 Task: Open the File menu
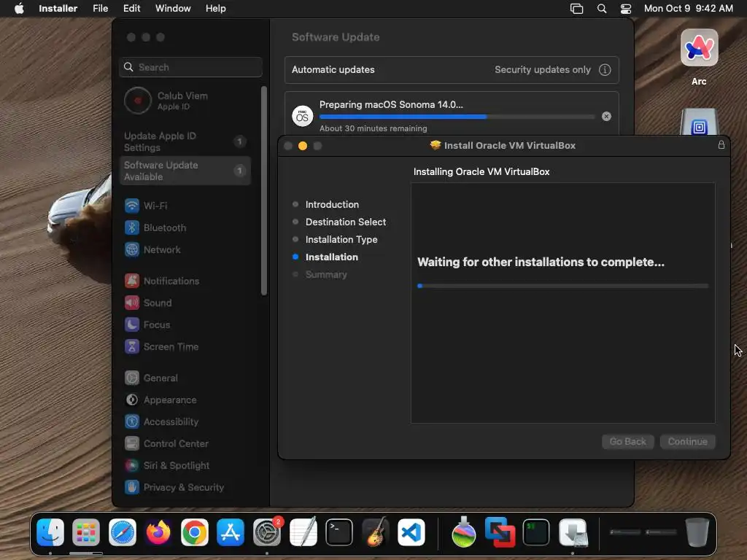(x=100, y=9)
